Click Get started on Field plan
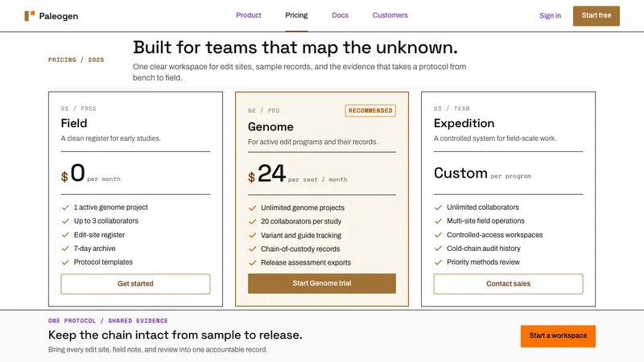The width and height of the screenshot is (644, 362). (x=135, y=284)
